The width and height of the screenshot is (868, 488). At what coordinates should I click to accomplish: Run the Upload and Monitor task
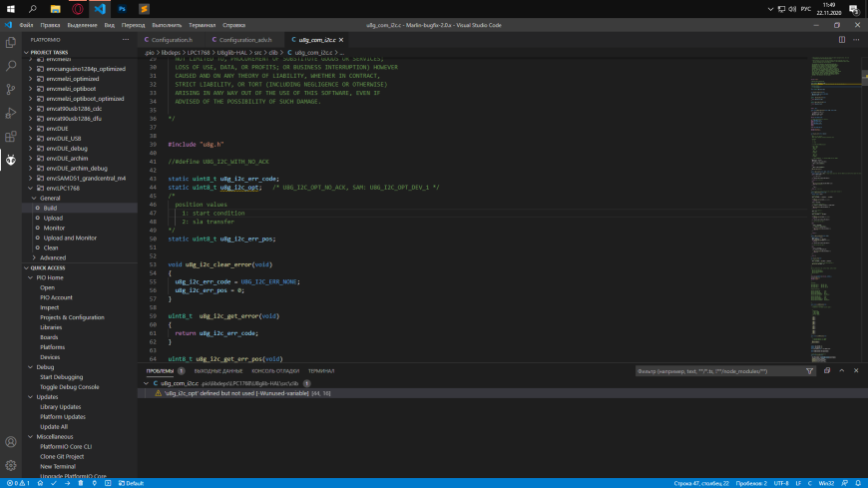pos(70,238)
